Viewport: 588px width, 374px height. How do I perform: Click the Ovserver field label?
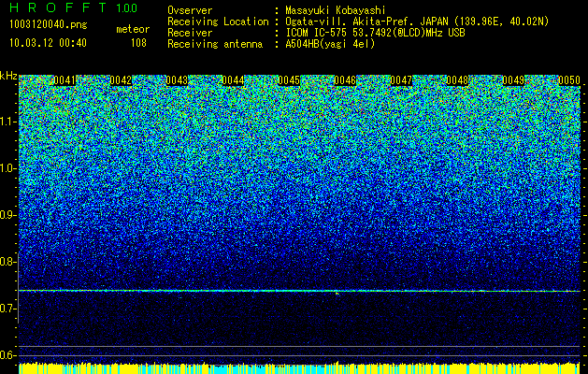point(190,10)
